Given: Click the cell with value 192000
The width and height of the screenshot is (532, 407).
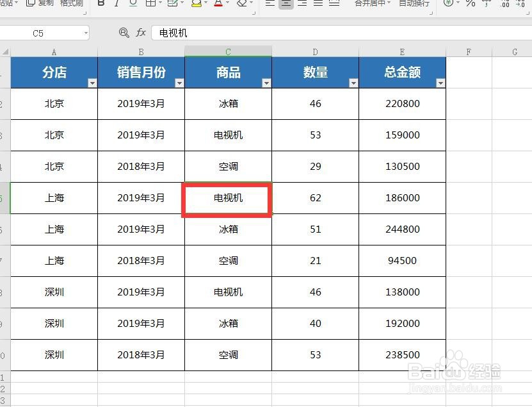Looking at the screenshot, I should pos(403,324).
